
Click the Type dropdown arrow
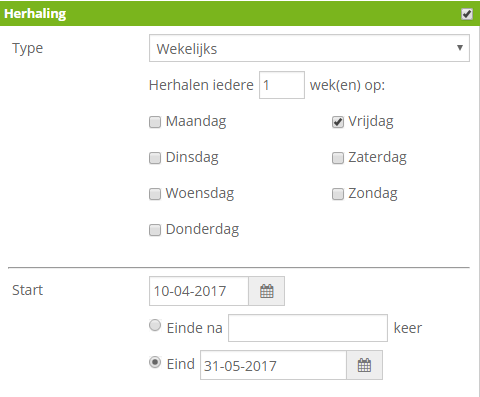[x=460, y=48]
